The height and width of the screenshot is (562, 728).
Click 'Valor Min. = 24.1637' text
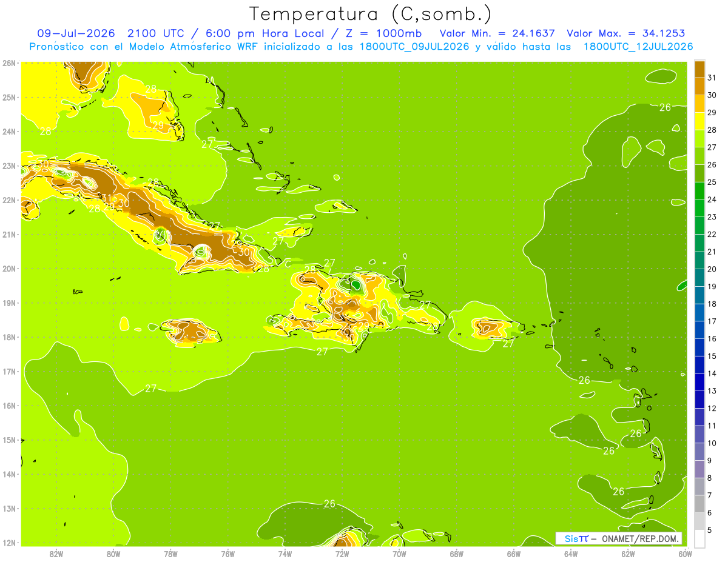coord(497,33)
